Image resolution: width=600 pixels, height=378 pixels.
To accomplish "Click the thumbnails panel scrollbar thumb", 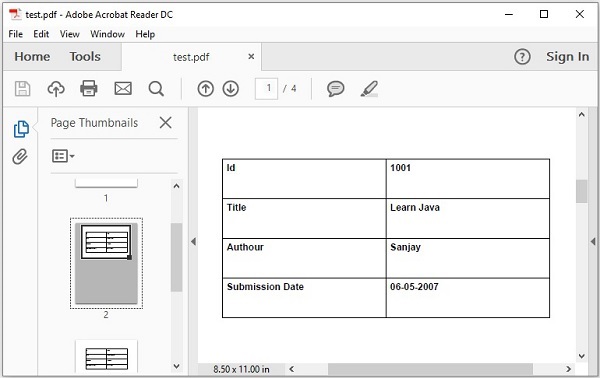I will tap(176, 257).
